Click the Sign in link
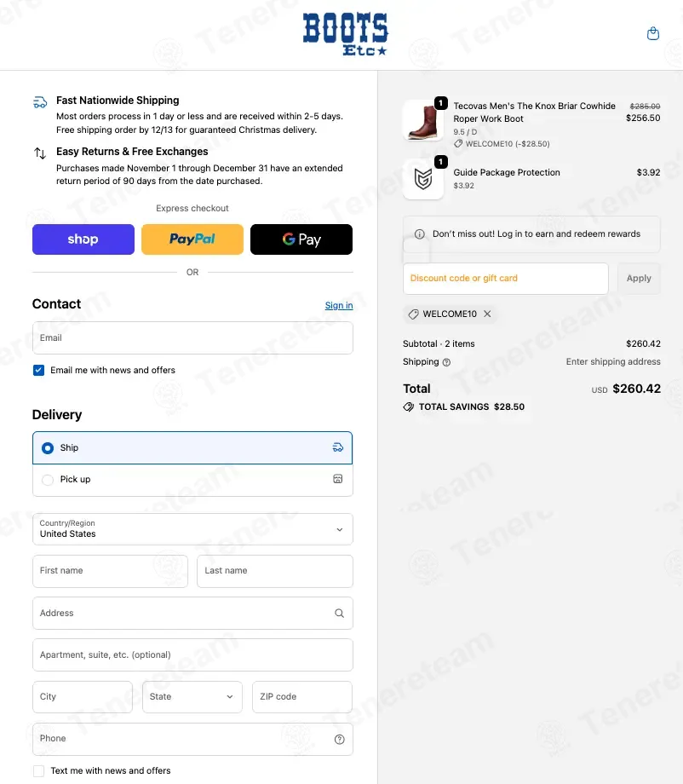683x784 pixels. tap(339, 305)
